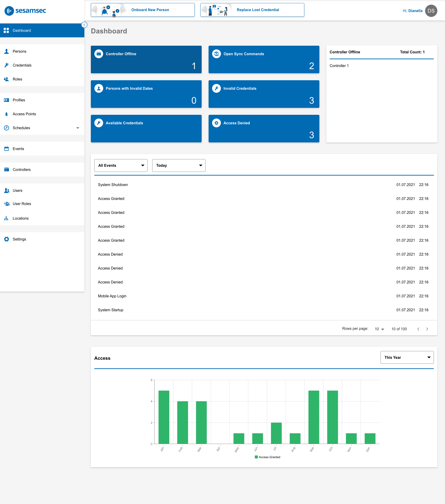Change rows per page dropdown

pos(379,329)
